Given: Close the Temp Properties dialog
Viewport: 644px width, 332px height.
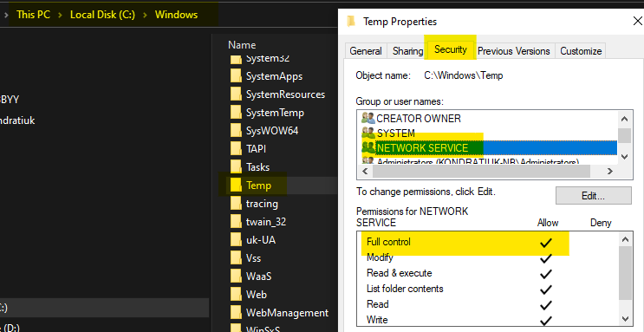Looking at the screenshot, I should (637, 21).
